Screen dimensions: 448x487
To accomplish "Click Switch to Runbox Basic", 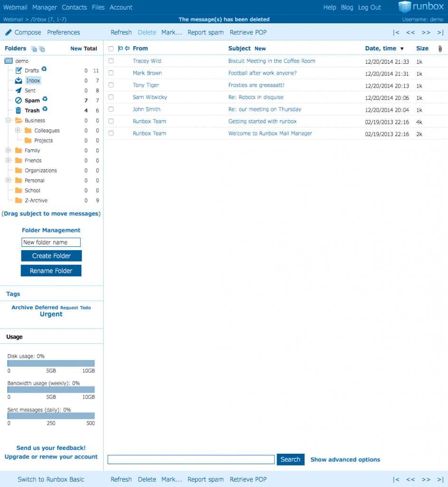I will click(51, 479).
